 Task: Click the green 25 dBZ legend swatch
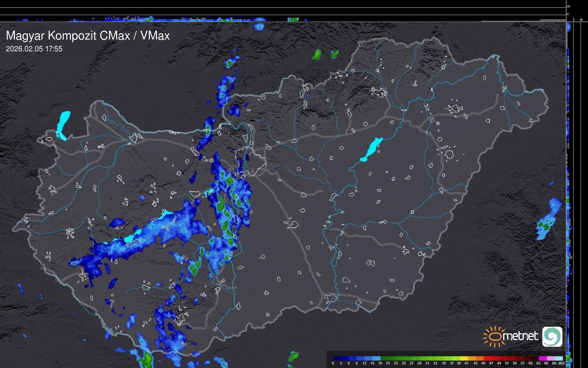tap(408, 358)
